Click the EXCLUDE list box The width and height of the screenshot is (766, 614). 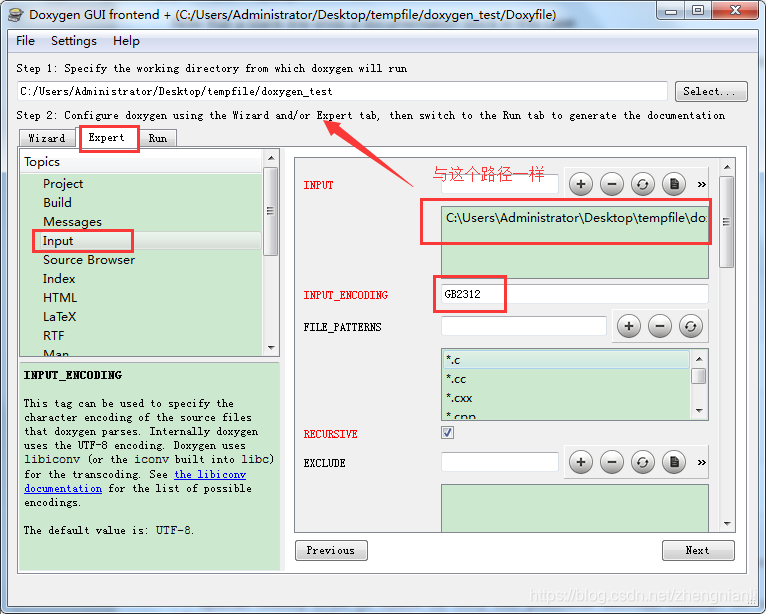coord(574,508)
